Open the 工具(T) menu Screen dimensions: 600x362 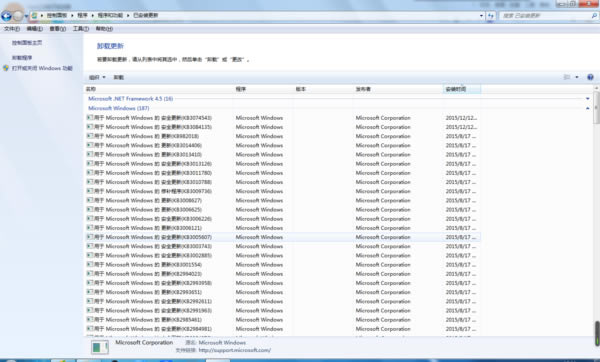81,29
